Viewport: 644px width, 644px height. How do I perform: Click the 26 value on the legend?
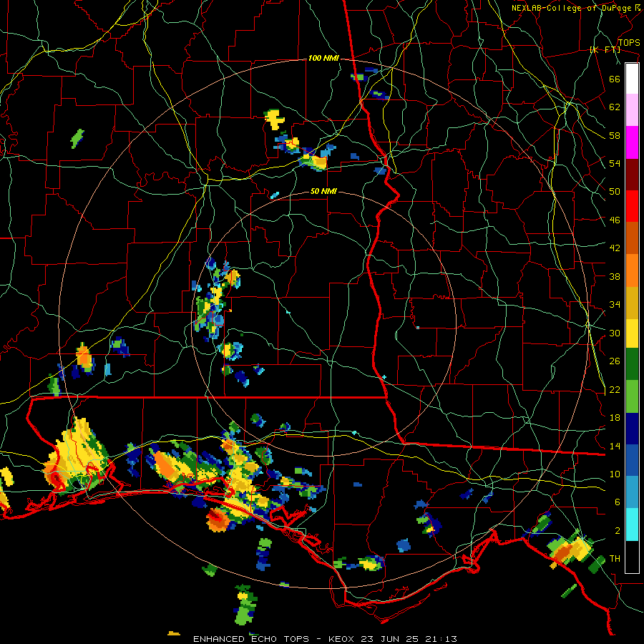pyautogui.click(x=615, y=361)
